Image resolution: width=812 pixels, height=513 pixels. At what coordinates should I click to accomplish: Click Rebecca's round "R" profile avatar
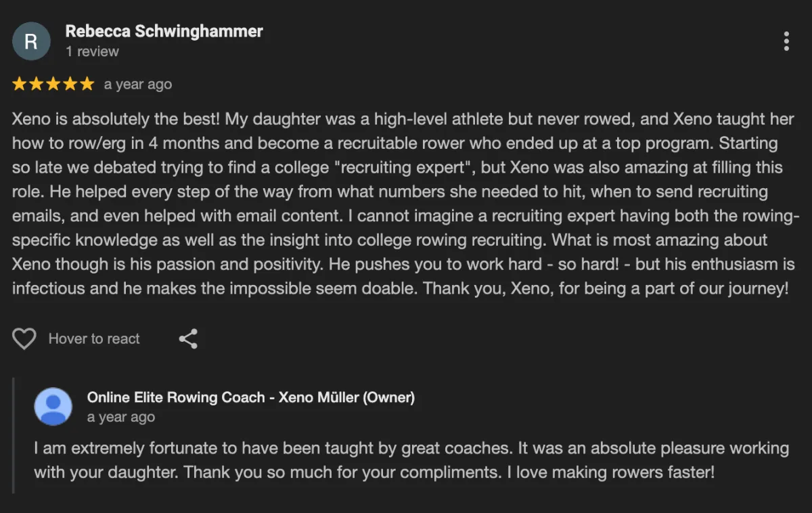pyautogui.click(x=31, y=41)
